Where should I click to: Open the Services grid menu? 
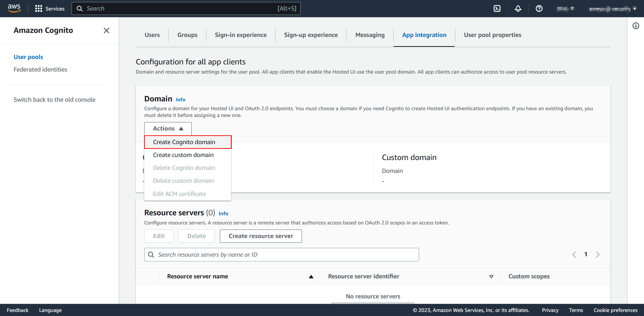pyautogui.click(x=50, y=8)
